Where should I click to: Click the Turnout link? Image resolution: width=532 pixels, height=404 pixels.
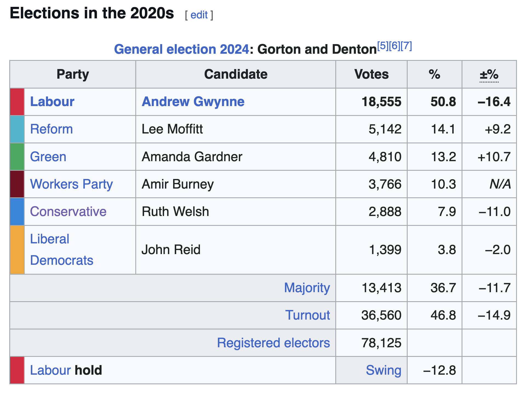pos(307,315)
